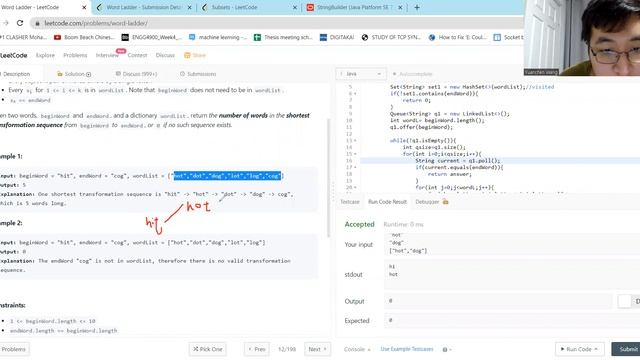Toggle the Autocomplete option
This screenshot has width=640, height=360.
point(412,74)
